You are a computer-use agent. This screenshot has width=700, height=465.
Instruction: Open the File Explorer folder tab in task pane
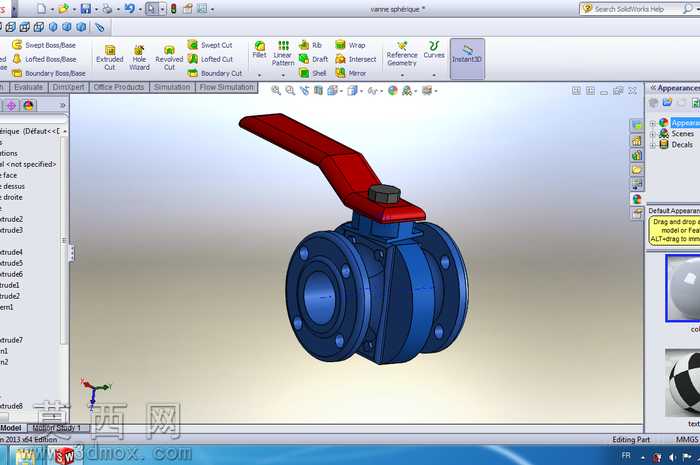coord(637,170)
